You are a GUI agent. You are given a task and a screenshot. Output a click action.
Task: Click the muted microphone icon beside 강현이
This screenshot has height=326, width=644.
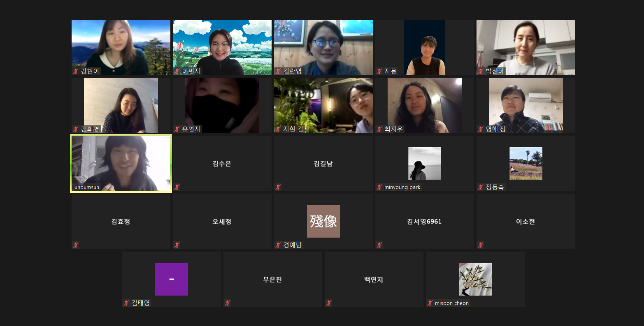76,71
